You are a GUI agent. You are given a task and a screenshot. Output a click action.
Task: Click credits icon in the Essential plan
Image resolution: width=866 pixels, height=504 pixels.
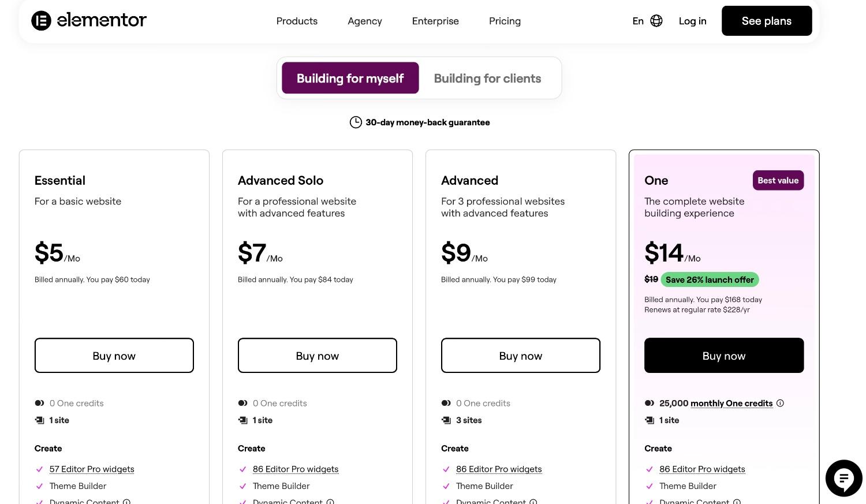39,403
